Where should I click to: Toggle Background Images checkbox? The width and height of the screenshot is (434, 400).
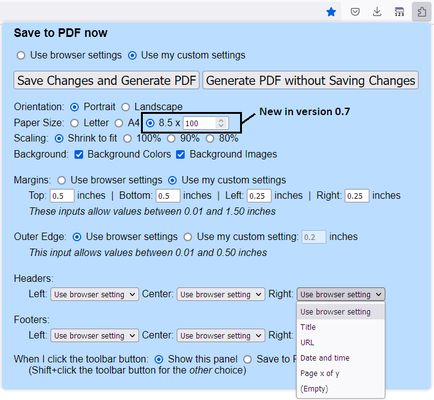(180, 154)
